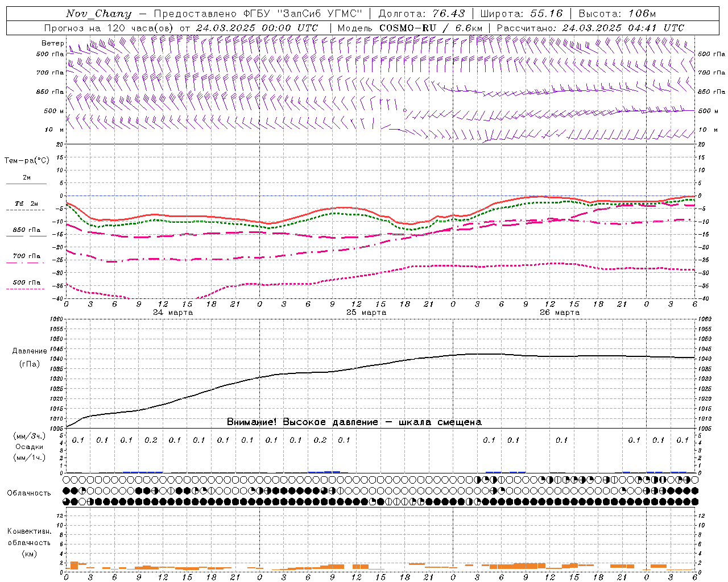
Task: Click the 'Облачность' cloudiness label
Action: pos(29,493)
